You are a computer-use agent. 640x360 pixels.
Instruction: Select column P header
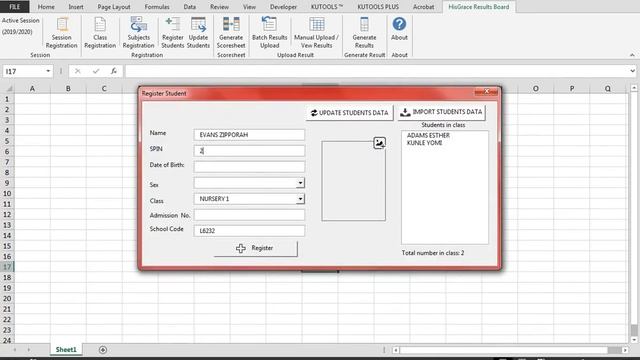[x=572, y=89]
